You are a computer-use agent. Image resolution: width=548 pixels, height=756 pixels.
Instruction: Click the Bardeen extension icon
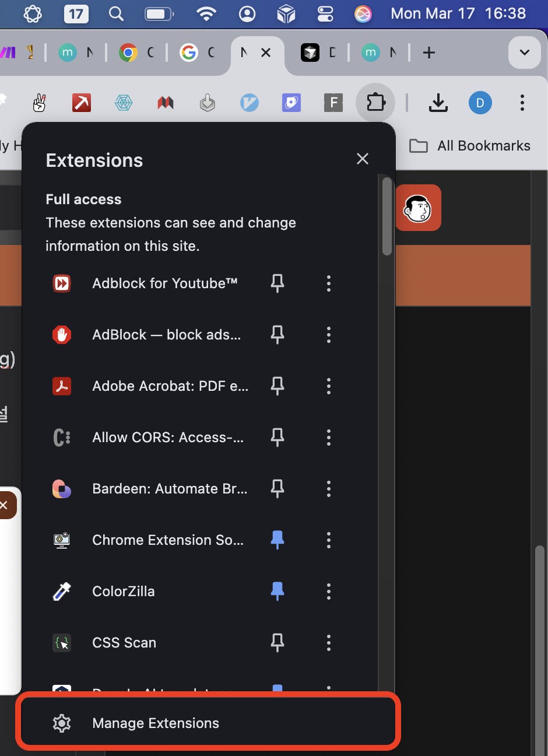pyautogui.click(x=62, y=489)
